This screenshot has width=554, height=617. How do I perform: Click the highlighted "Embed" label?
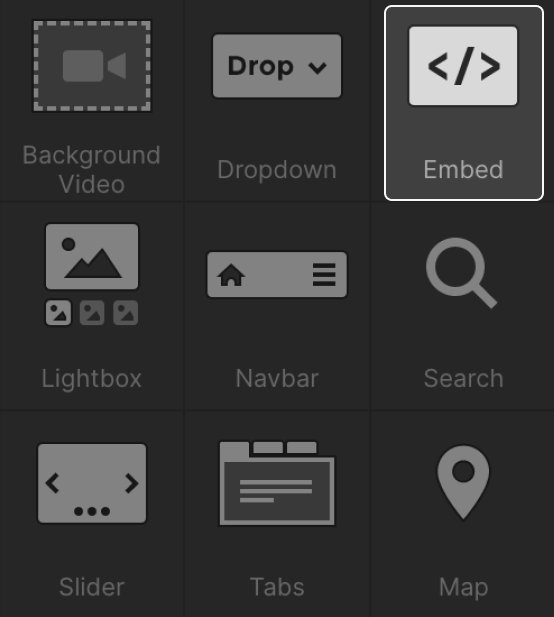pyautogui.click(x=464, y=170)
